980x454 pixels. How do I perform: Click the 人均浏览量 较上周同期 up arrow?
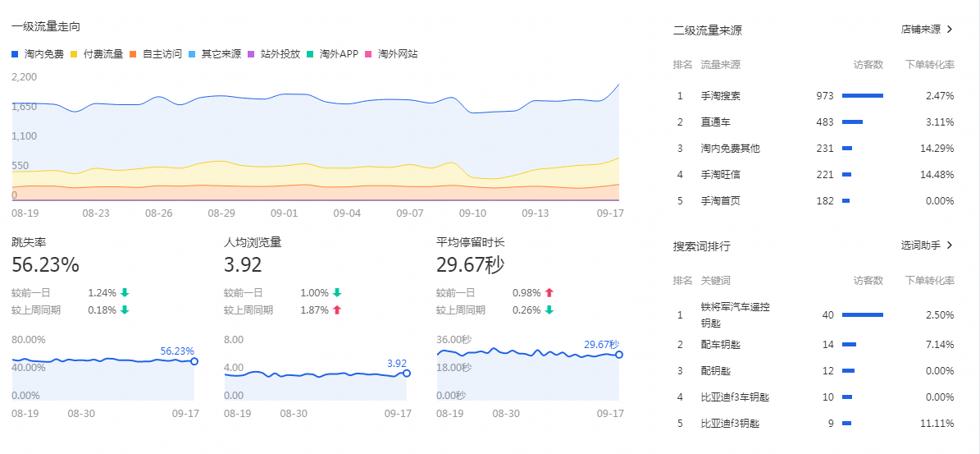337,310
